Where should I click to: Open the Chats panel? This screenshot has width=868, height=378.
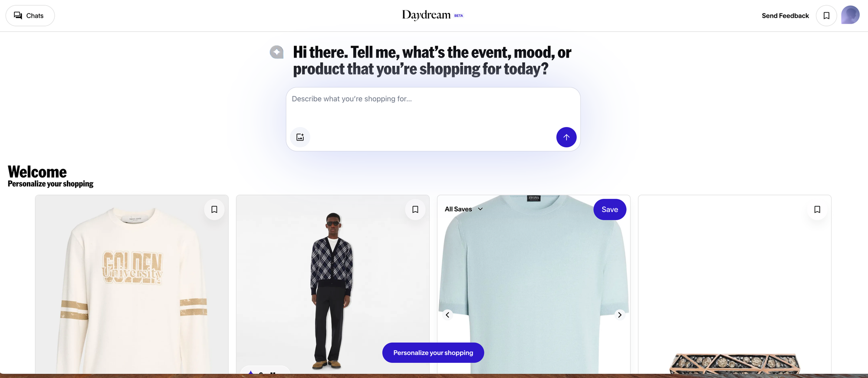point(30,16)
